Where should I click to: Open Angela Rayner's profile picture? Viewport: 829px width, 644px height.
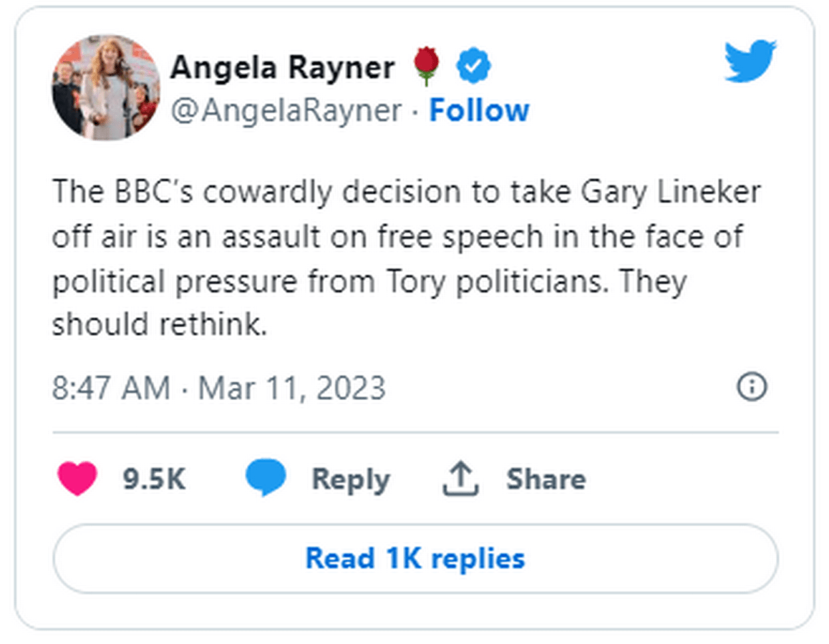coord(106,88)
